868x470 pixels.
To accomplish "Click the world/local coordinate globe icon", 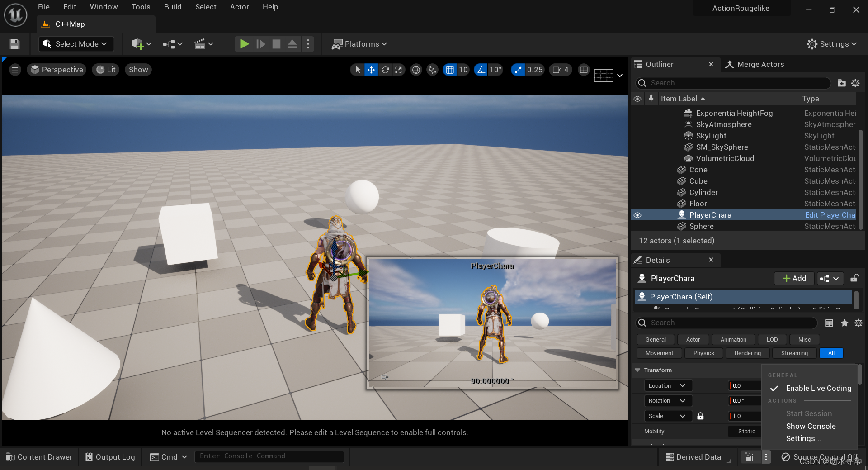I will (x=416, y=70).
